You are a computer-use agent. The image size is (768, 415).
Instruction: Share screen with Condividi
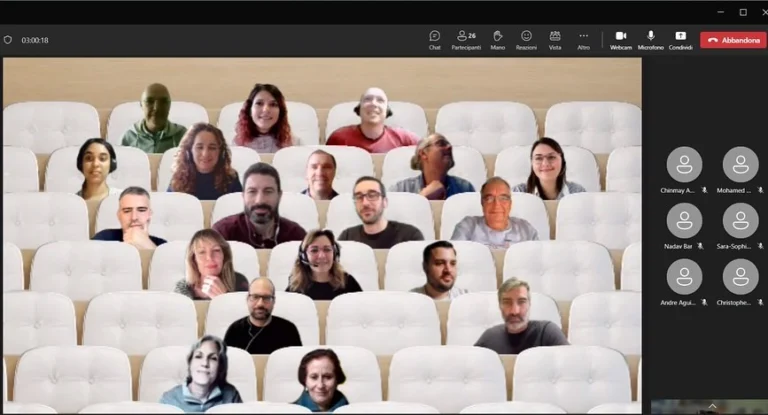point(680,39)
